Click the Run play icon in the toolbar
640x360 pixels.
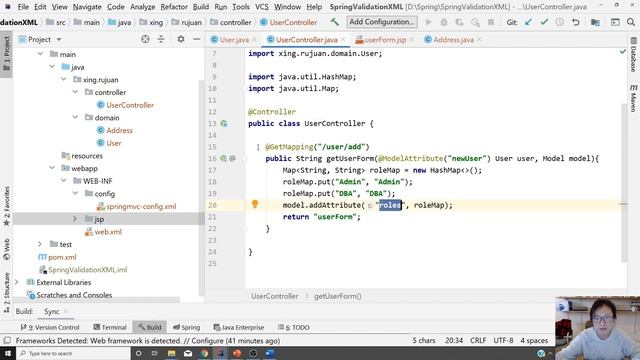click(x=428, y=22)
